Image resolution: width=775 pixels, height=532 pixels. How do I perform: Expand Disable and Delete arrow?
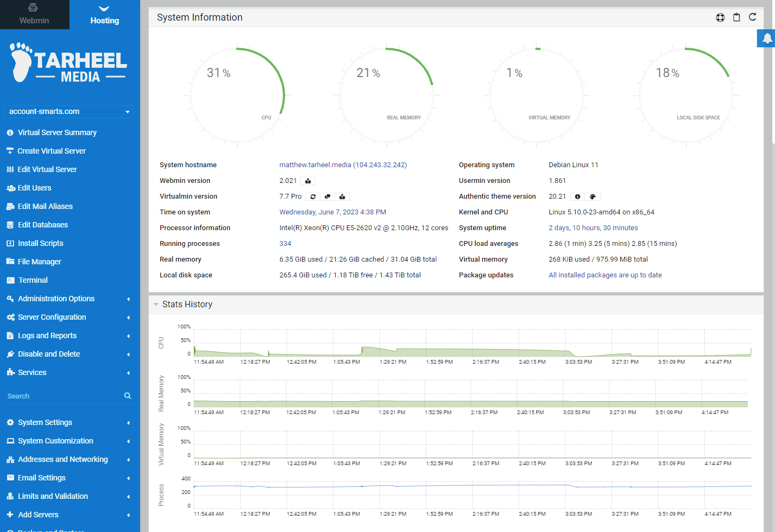(x=128, y=354)
